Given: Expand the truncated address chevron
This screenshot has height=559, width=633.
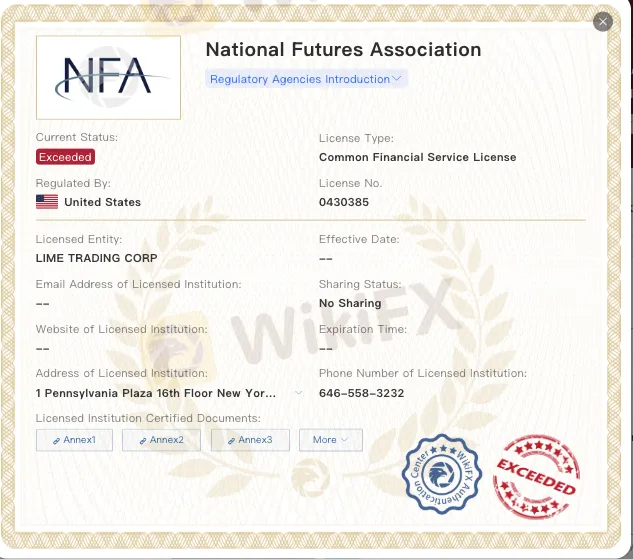Looking at the screenshot, I should [298, 393].
